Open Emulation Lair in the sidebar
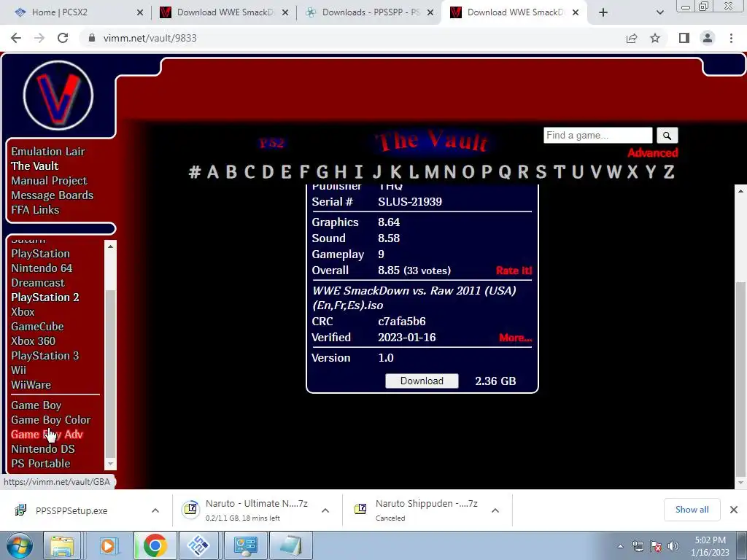Viewport: 747px width, 560px height. [48, 152]
